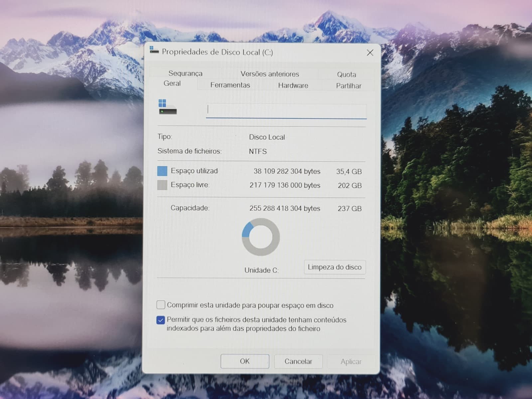
Task: Focus the drive label text field
Action: [286, 110]
